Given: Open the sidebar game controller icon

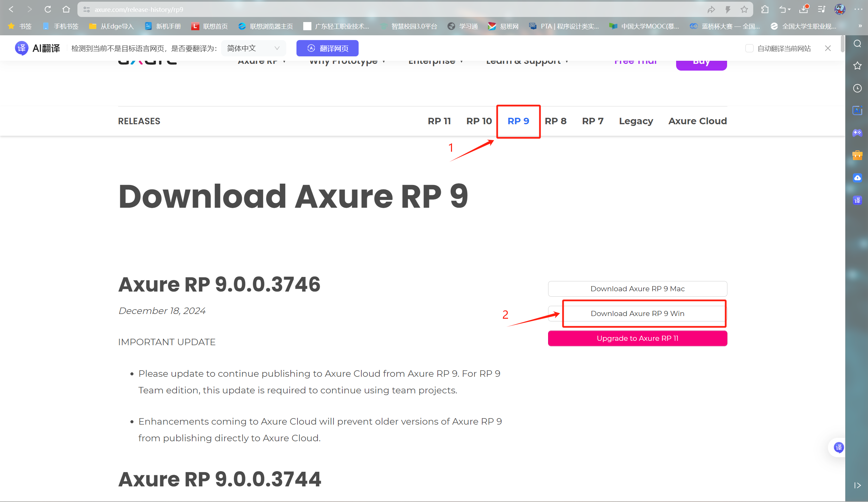Looking at the screenshot, I should pyautogui.click(x=857, y=133).
